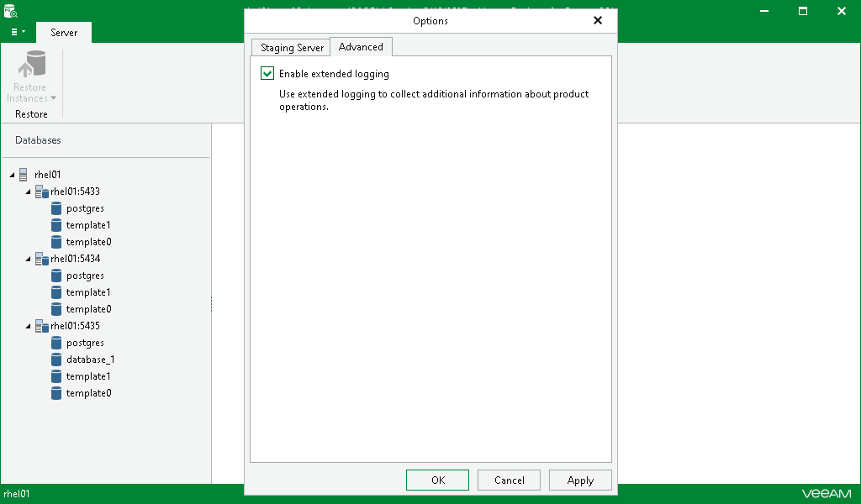Click the Apply button
This screenshot has width=861, height=504.
579,480
